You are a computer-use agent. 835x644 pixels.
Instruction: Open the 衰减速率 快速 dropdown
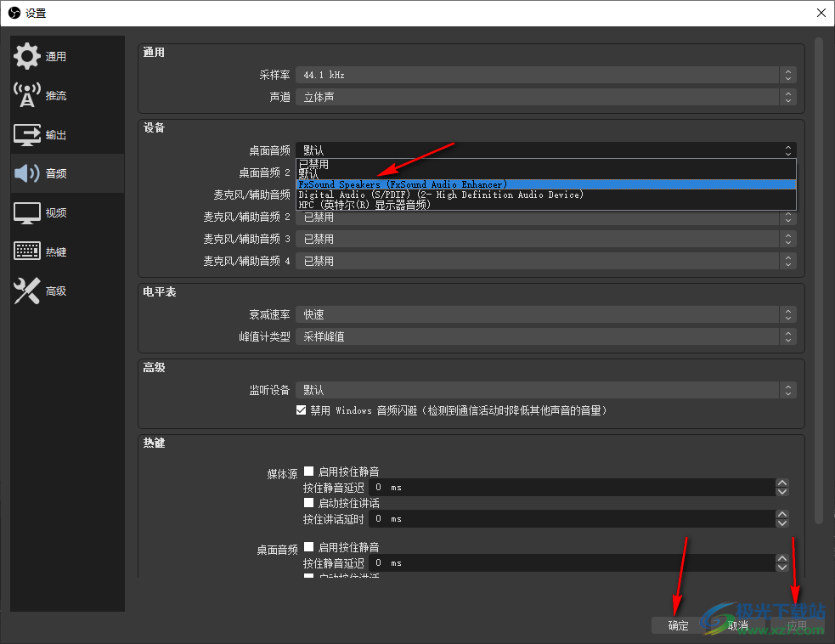pyautogui.click(x=546, y=315)
